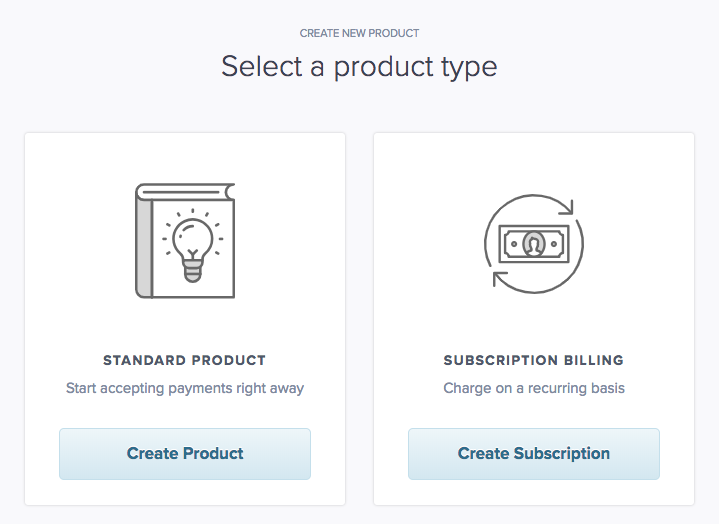Select the Standard Product heading
The width and height of the screenshot is (719, 524).
185,360
